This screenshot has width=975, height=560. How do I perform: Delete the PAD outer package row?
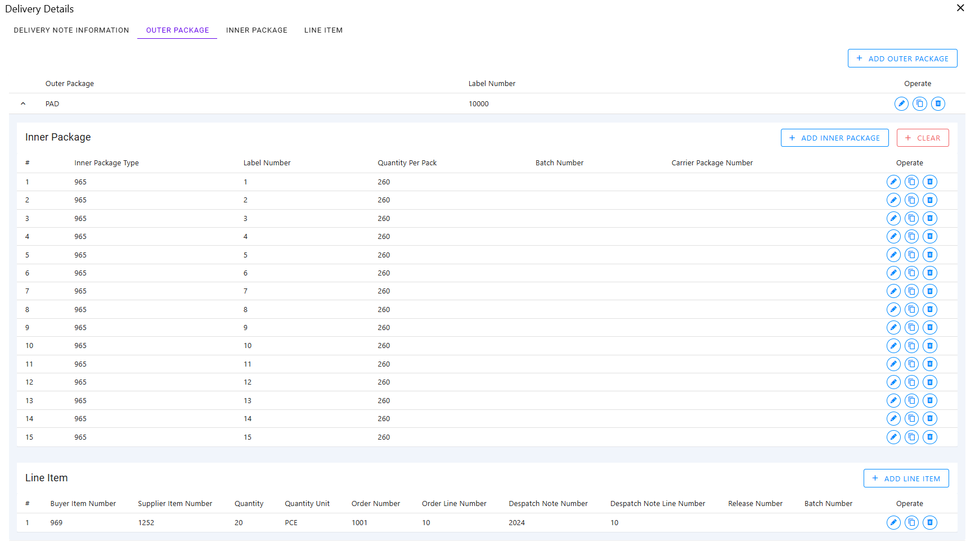click(x=938, y=104)
